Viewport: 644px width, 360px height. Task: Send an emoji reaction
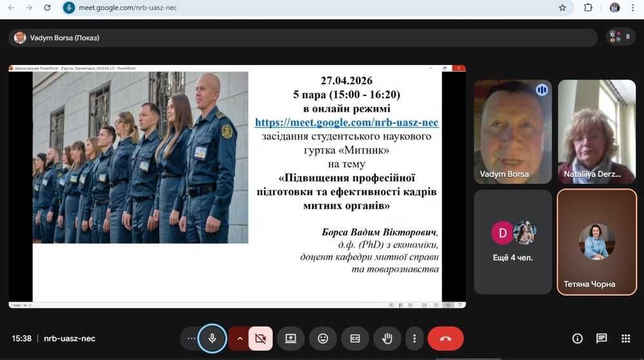click(x=323, y=338)
